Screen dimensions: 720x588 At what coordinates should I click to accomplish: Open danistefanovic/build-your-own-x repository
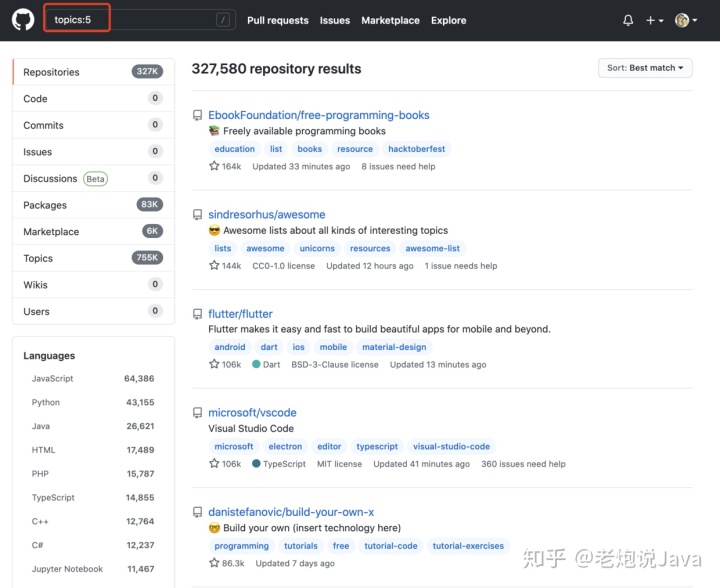[291, 512]
